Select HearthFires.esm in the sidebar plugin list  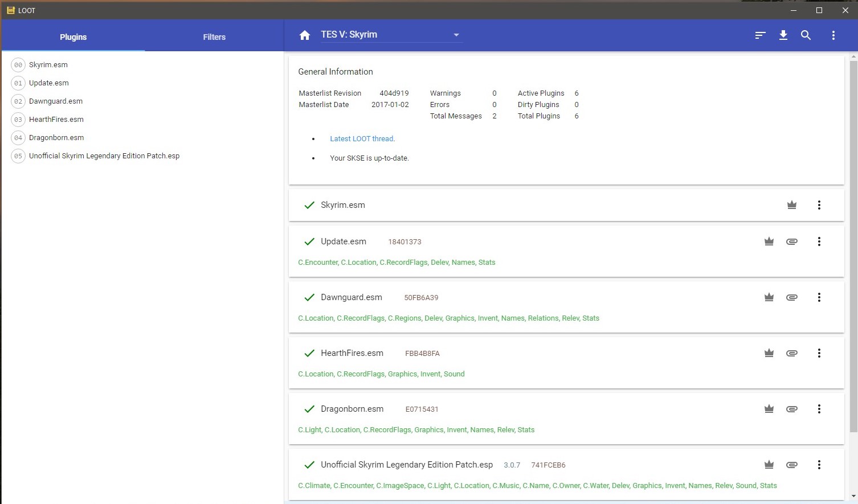click(56, 120)
